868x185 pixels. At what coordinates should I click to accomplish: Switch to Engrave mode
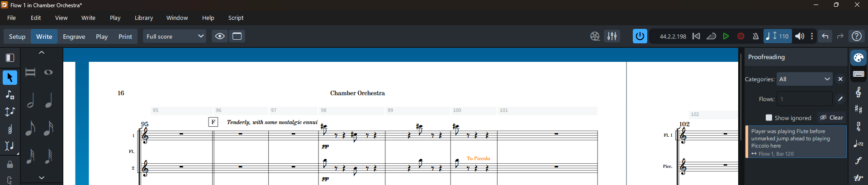(74, 37)
